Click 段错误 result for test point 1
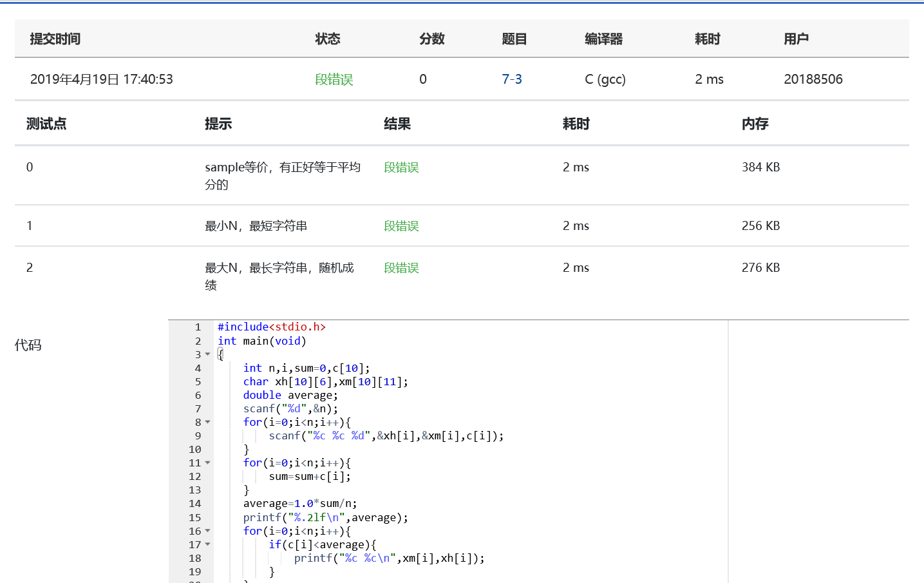Image resolution: width=924 pixels, height=583 pixels. coord(401,226)
